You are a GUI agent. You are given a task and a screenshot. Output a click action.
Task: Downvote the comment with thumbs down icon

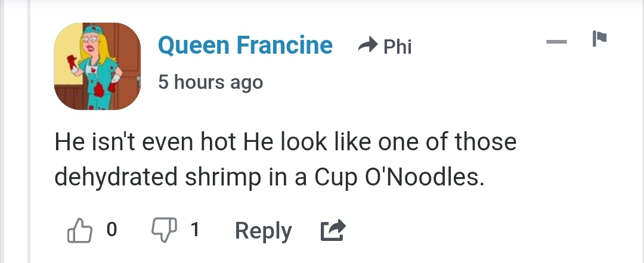165,230
